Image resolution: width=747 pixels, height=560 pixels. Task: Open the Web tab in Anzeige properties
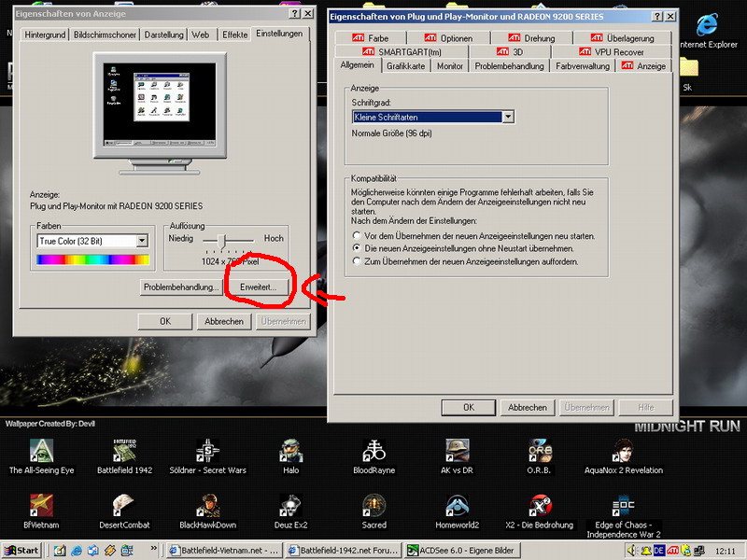(x=201, y=35)
